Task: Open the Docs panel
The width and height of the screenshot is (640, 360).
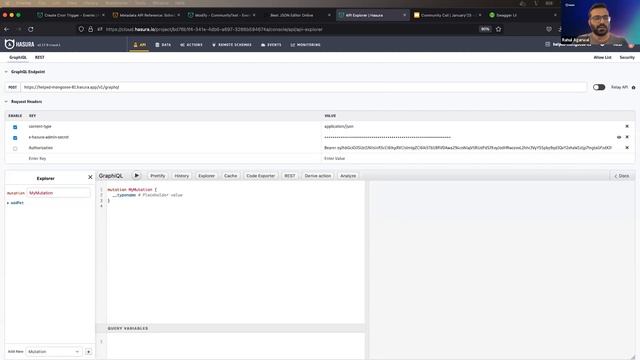Action: (622, 176)
